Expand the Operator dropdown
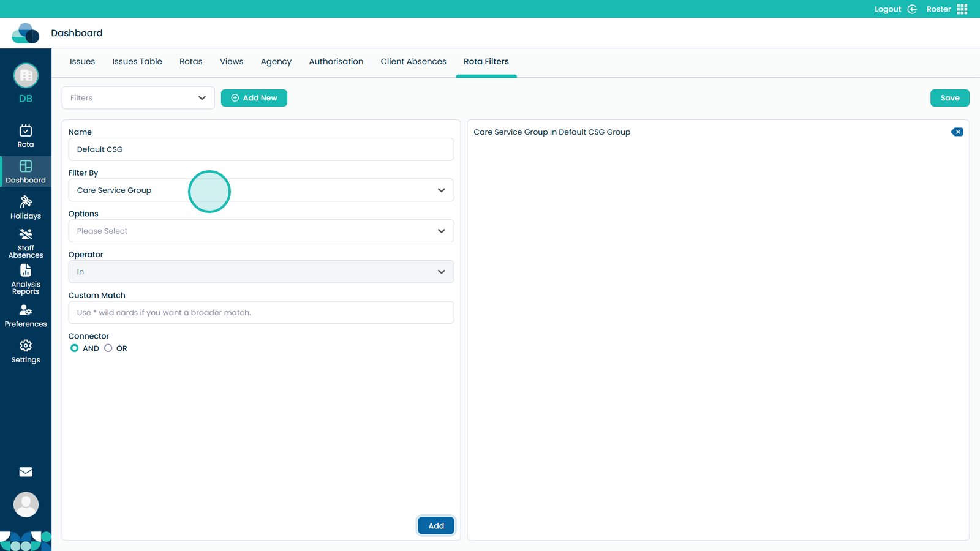The height and width of the screenshot is (551, 980). pos(261,272)
